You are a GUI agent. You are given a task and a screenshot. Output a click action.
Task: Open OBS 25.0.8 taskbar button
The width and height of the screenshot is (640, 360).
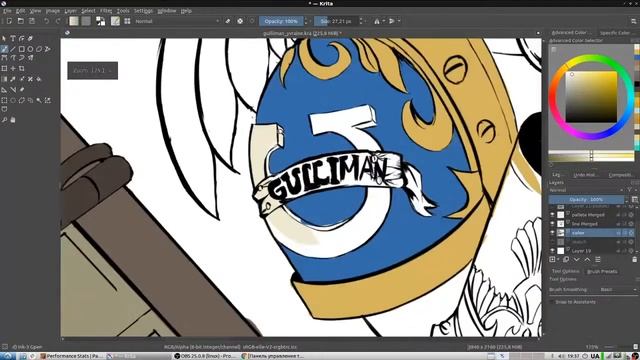(x=205, y=356)
